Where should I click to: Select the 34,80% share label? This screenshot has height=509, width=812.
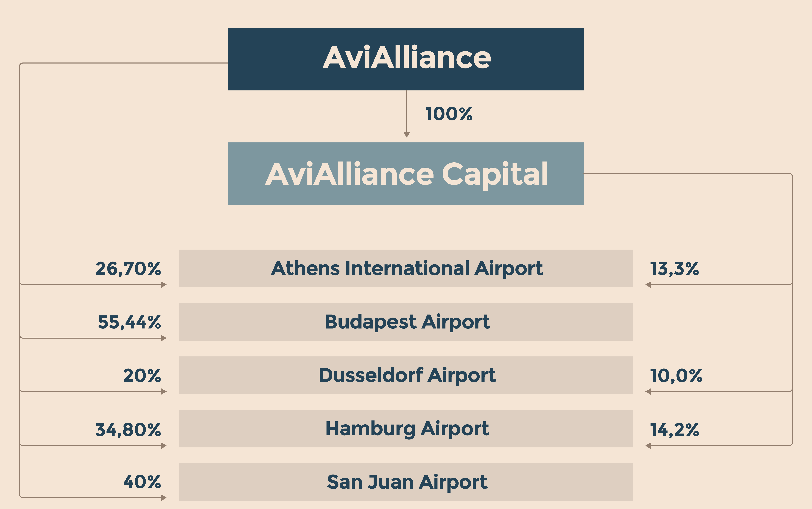tap(128, 430)
